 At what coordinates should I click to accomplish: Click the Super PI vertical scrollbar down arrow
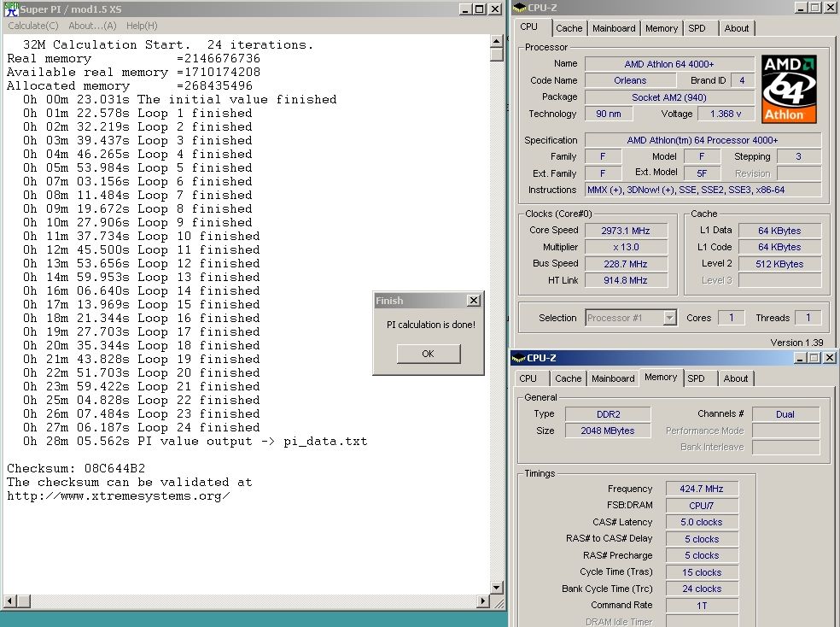point(497,588)
